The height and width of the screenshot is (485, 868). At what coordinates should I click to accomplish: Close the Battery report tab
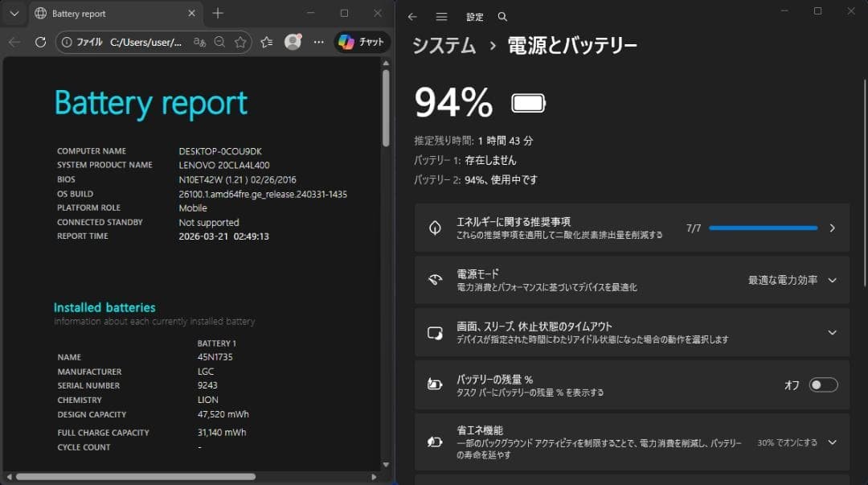pyautogui.click(x=191, y=14)
